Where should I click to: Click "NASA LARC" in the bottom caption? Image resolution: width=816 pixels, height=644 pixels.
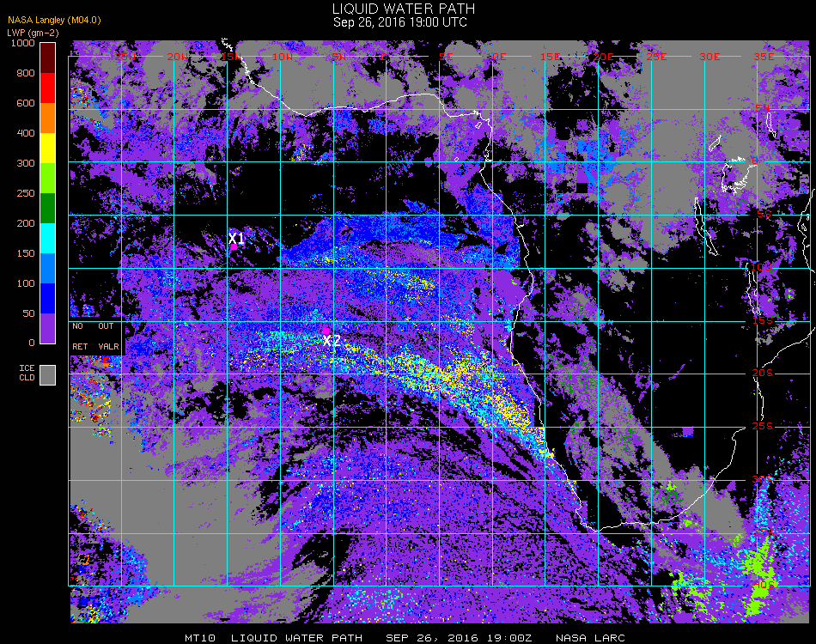pos(590,638)
